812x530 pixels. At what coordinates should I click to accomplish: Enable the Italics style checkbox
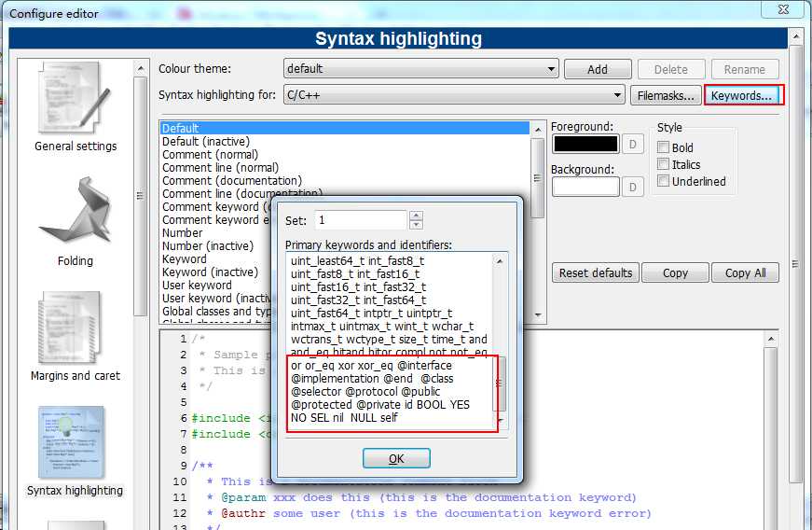pyautogui.click(x=663, y=164)
